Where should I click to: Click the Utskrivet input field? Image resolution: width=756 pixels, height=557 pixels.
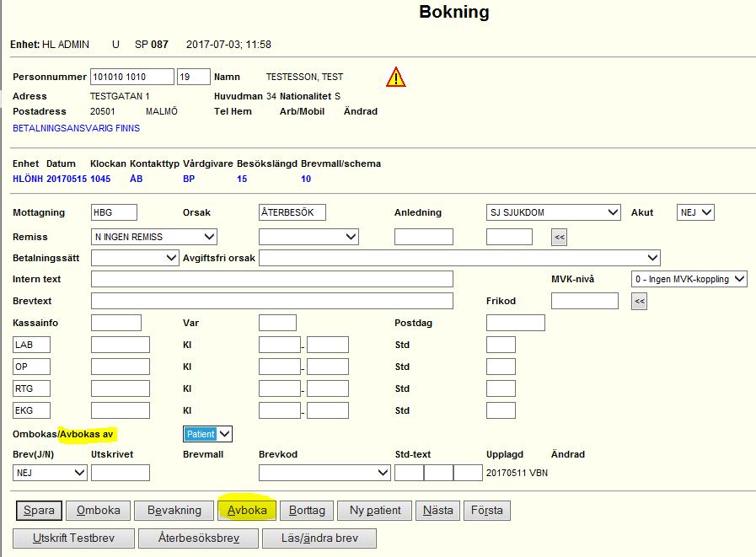[x=121, y=473]
